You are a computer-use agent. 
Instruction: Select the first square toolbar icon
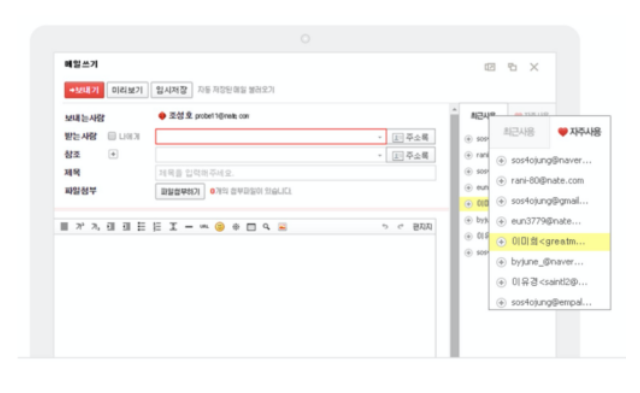click(64, 226)
